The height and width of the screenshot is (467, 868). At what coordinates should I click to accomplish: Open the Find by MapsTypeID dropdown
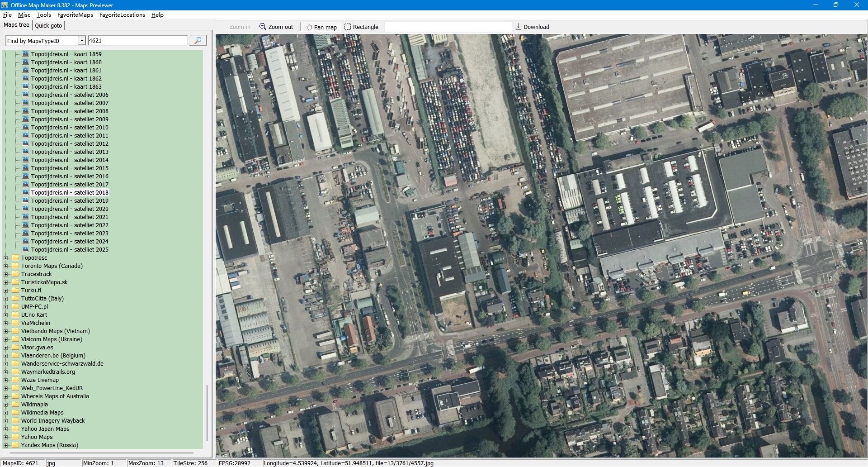pyautogui.click(x=82, y=41)
